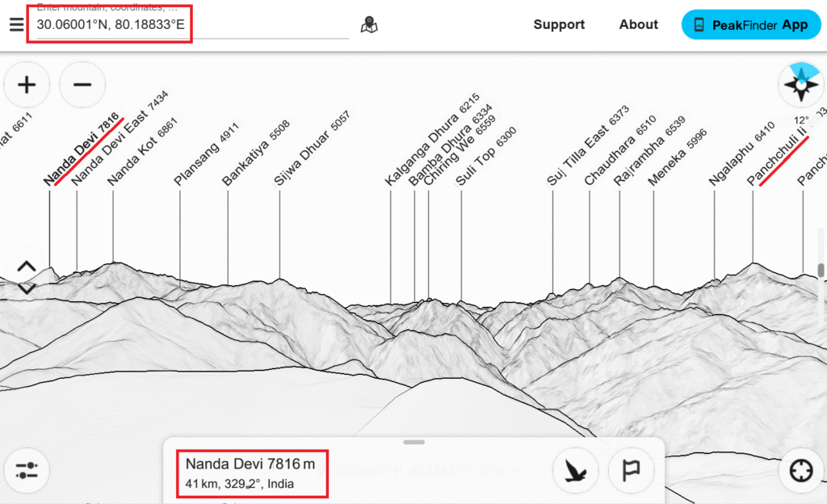The width and height of the screenshot is (827, 504).
Task: Zoom in with the plus button
Action: point(27,85)
